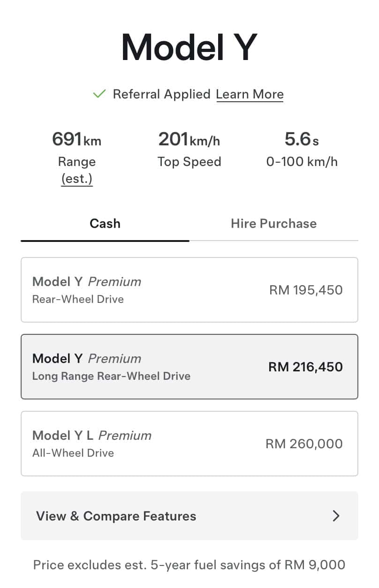Select Model Y Premium Rear-Wheel Drive option
379x588 pixels.
pos(189,290)
